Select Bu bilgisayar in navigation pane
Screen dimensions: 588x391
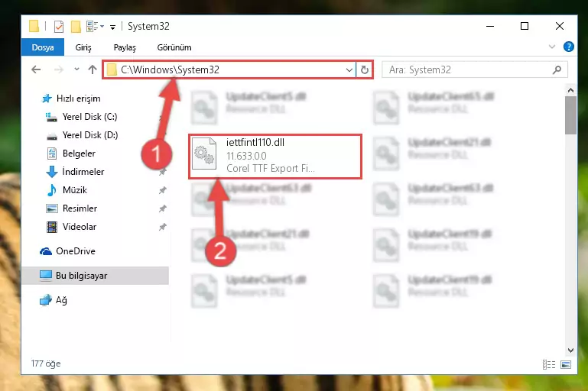coord(96,276)
